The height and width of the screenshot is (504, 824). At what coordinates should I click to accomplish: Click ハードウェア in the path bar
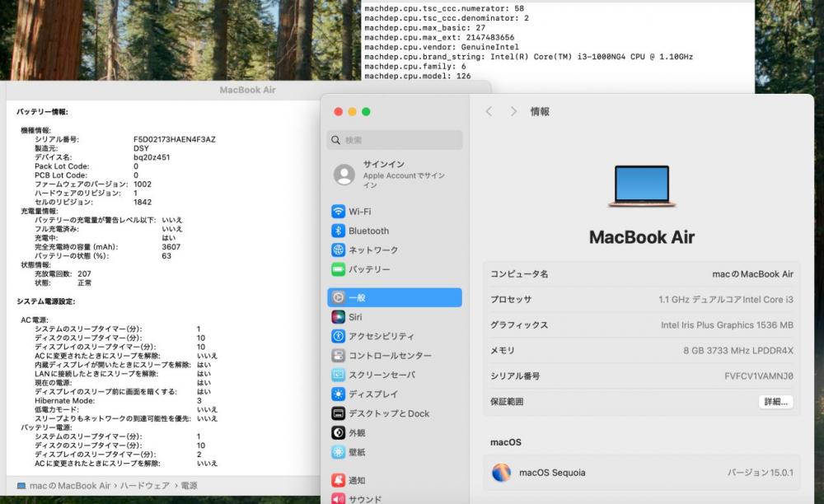click(x=145, y=486)
